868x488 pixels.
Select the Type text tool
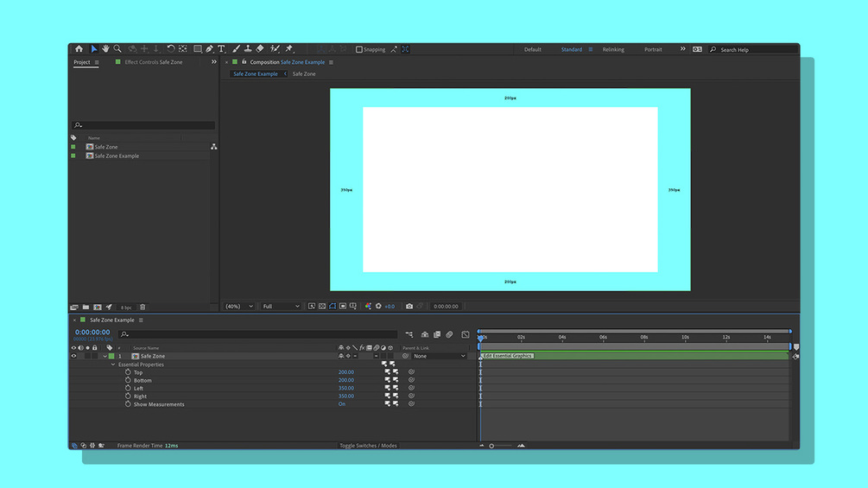click(x=221, y=49)
